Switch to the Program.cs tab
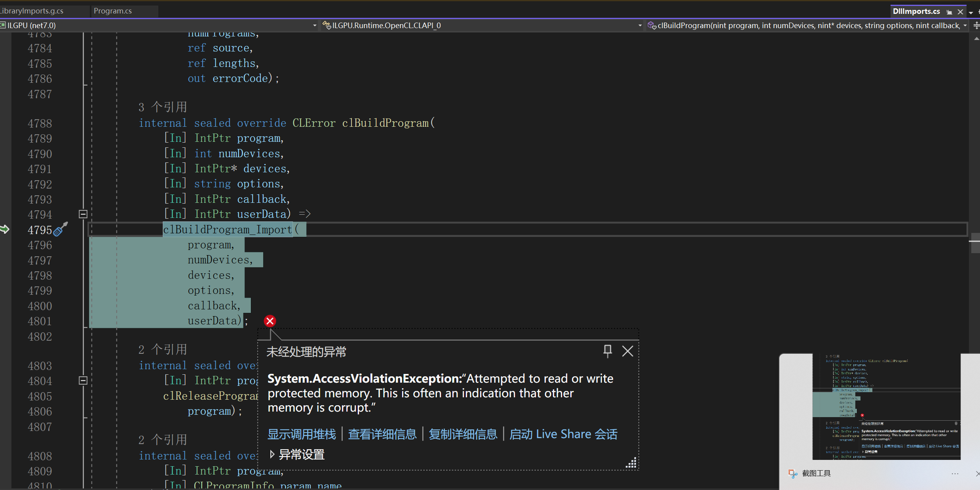The width and height of the screenshot is (980, 490). click(113, 11)
